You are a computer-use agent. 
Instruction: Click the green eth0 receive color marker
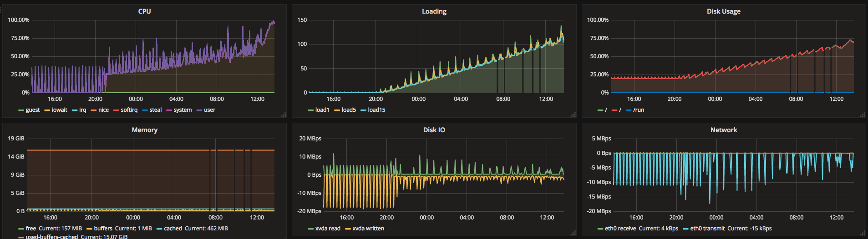tap(600, 229)
